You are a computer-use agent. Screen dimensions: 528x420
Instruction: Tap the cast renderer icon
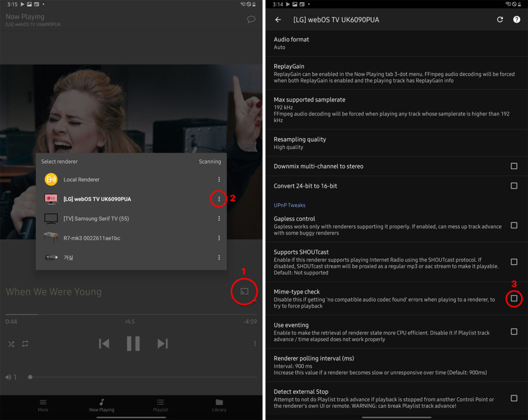point(244,292)
